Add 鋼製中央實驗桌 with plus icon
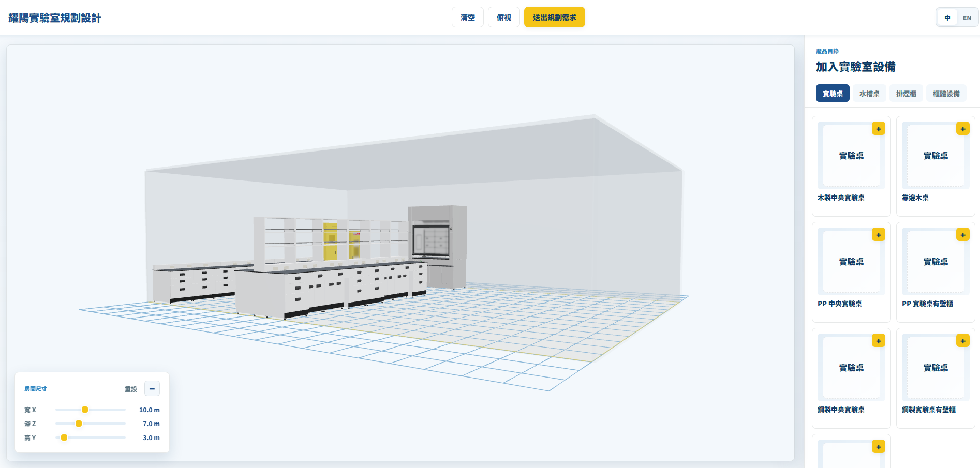Image resolution: width=980 pixels, height=468 pixels. click(878, 341)
